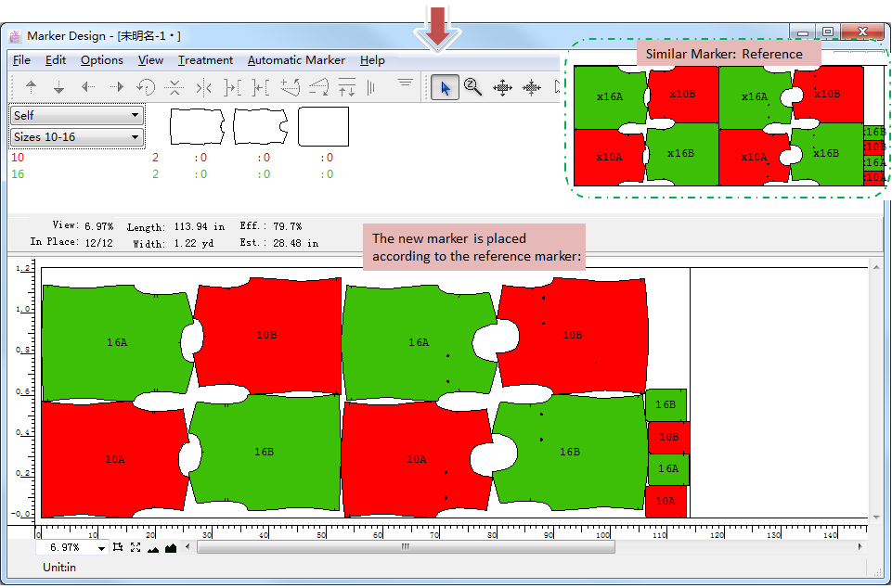Screen dimensions: 892x588
Task: Select the magnifier zoom tool
Action: [x=473, y=87]
